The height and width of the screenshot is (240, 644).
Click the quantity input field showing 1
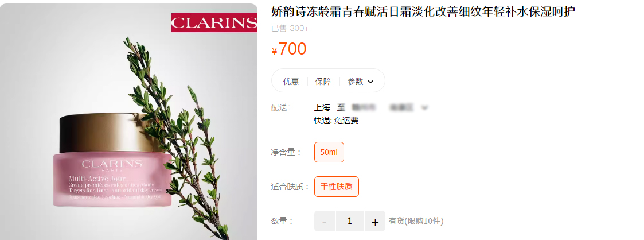click(349, 221)
